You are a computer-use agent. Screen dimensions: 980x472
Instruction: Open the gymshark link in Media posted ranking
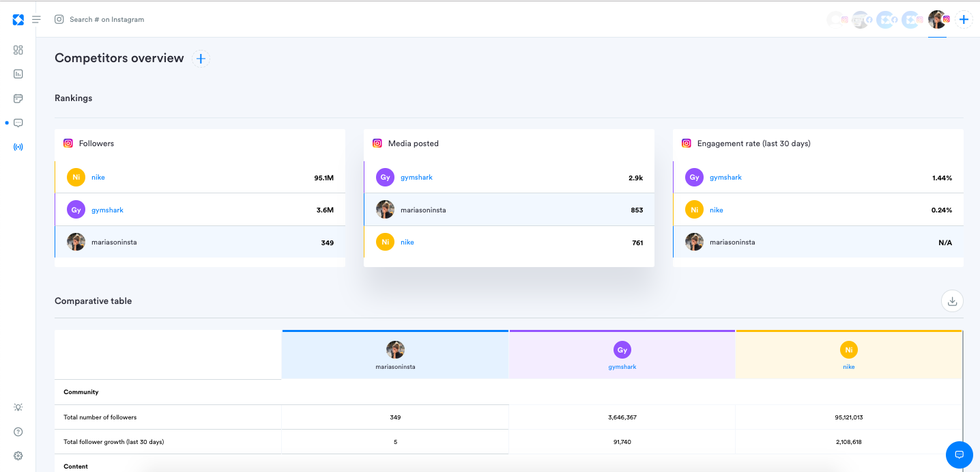[416, 177]
